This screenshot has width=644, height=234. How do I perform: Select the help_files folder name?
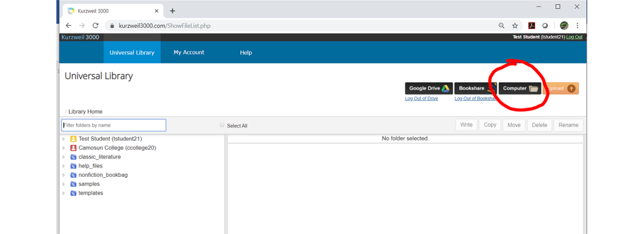[91, 166]
